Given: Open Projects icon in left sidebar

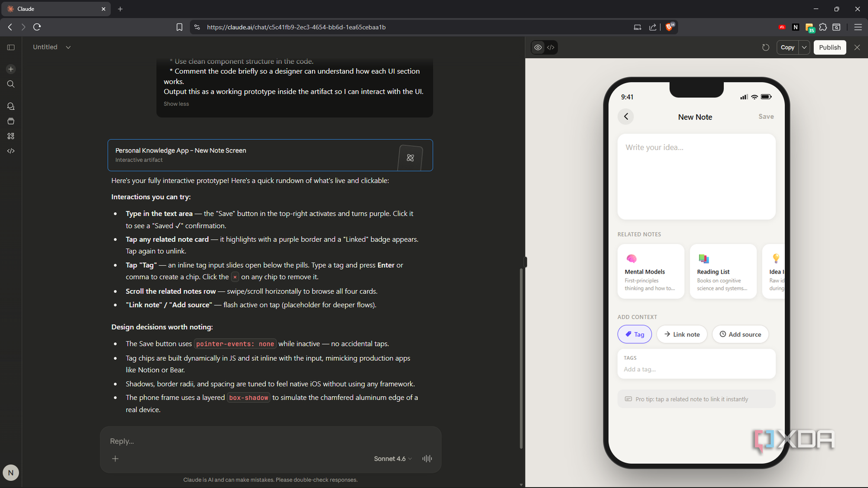Looking at the screenshot, I should (11, 121).
